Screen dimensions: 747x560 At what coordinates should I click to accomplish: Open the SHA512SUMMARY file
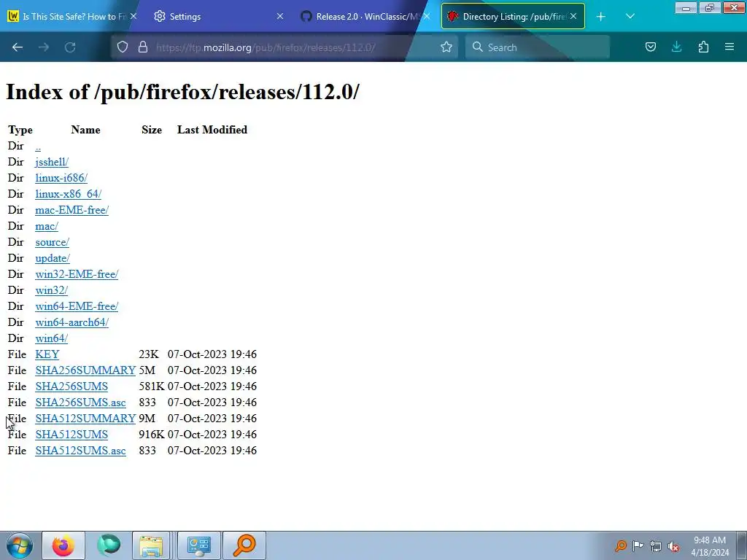(x=85, y=419)
